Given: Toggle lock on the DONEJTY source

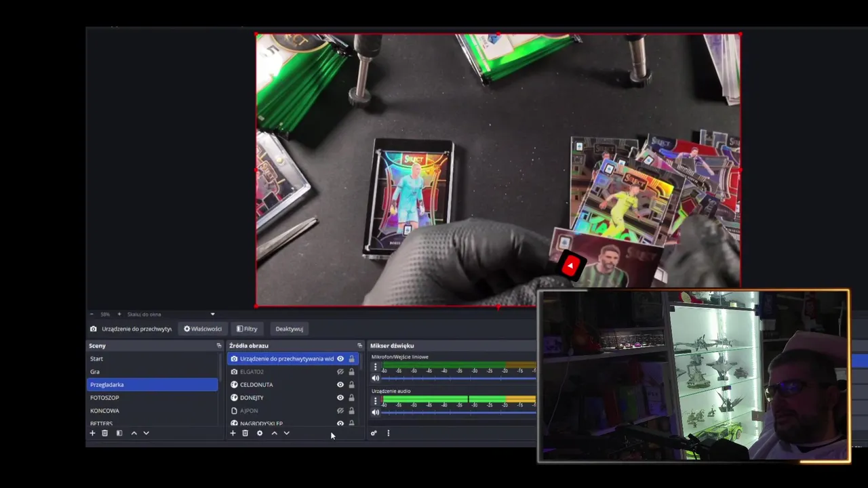Looking at the screenshot, I should (x=351, y=397).
